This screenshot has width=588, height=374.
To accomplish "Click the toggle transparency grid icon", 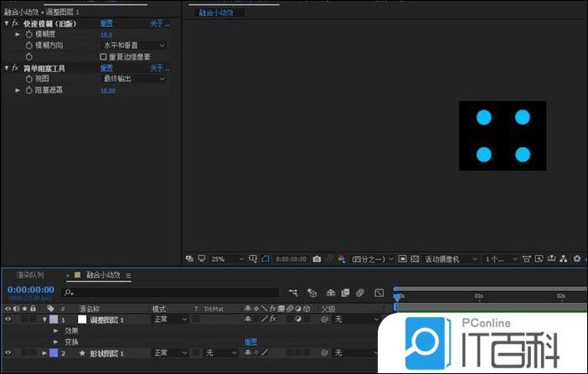I will point(415,259).
